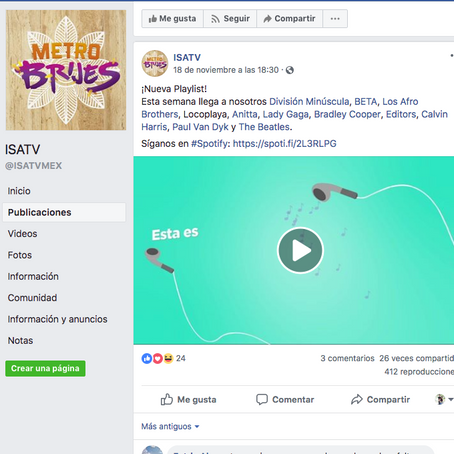This screenshot has height=454, width=454.
Task: Open the 24 reactions count
Action: (x=181, y=358)
